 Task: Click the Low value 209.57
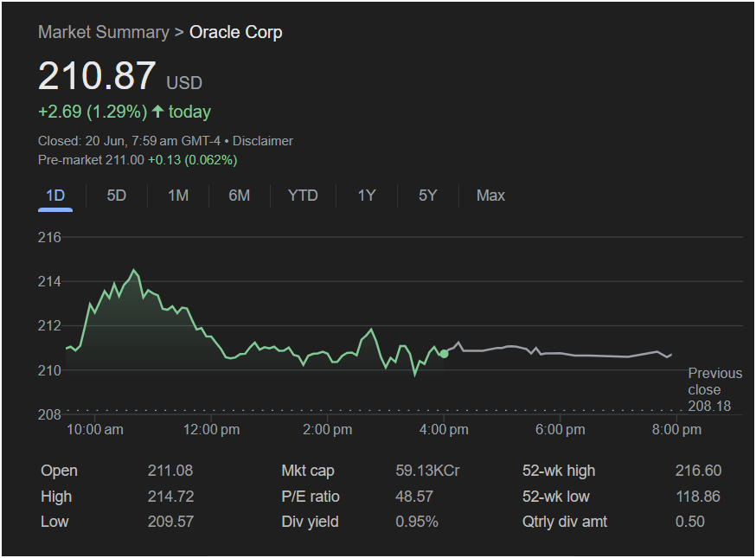click(x=170, y=522)
